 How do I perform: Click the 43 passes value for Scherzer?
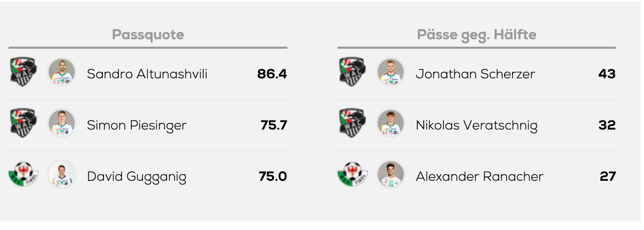607,74
